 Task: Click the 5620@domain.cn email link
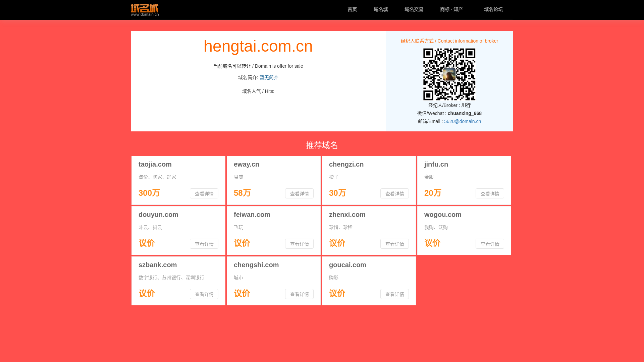click(462, 121)
